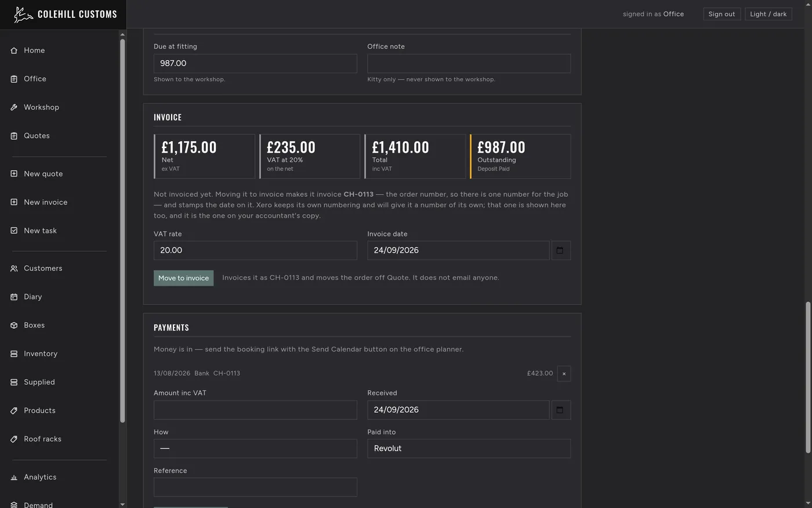Click the Office user name text
The image size is (812, 508).
(673, 14)
